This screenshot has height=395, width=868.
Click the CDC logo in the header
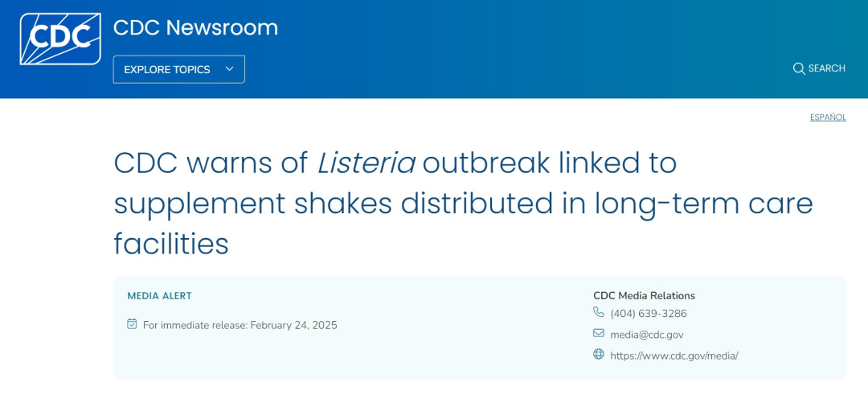pos(60,39)
